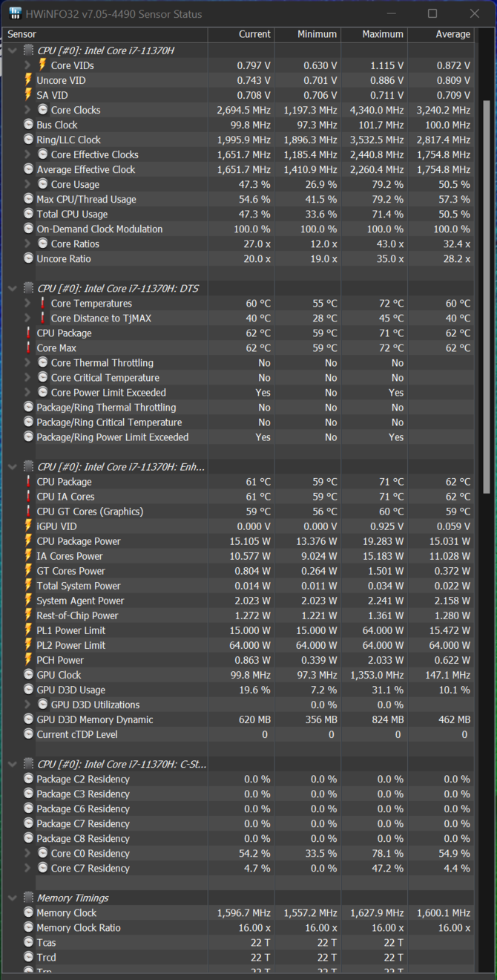The height and width of the screenshot is (980, 497).
Task: Select the Rest-of-Chip Power row
Action: (239, 615)
